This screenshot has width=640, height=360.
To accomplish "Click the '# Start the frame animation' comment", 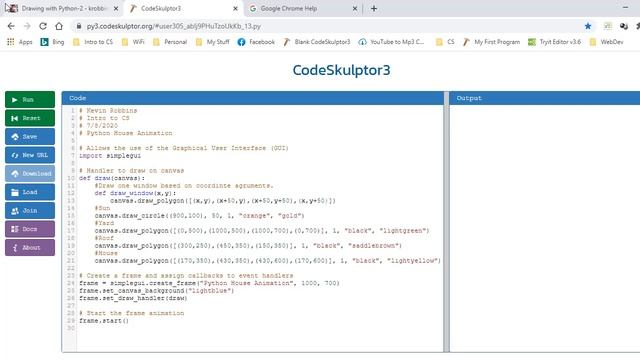I will coord(131,313).
